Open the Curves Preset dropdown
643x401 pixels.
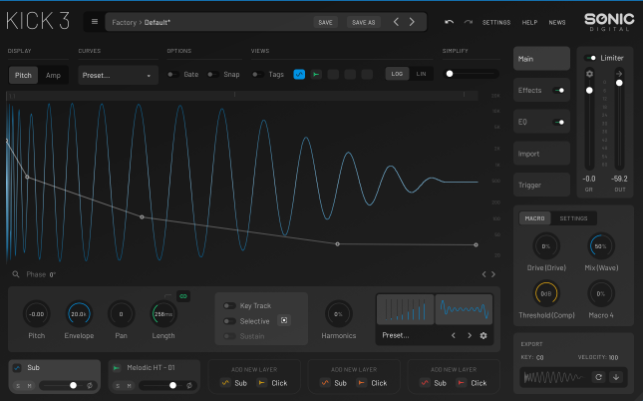click(x=118, y=75)
